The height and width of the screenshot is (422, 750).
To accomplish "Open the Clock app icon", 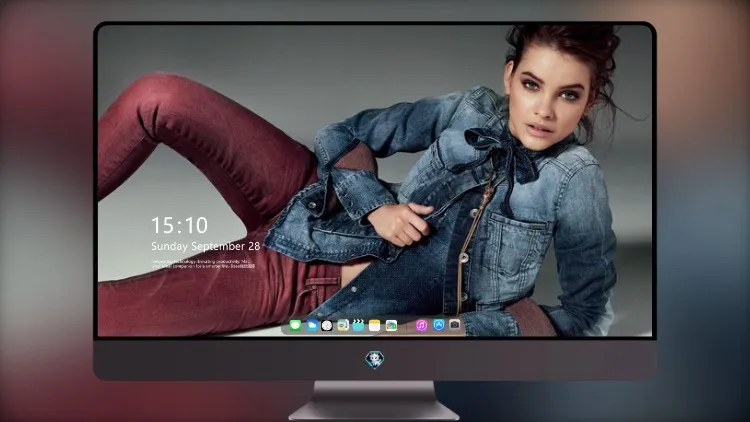I will [x=327, y=326].
